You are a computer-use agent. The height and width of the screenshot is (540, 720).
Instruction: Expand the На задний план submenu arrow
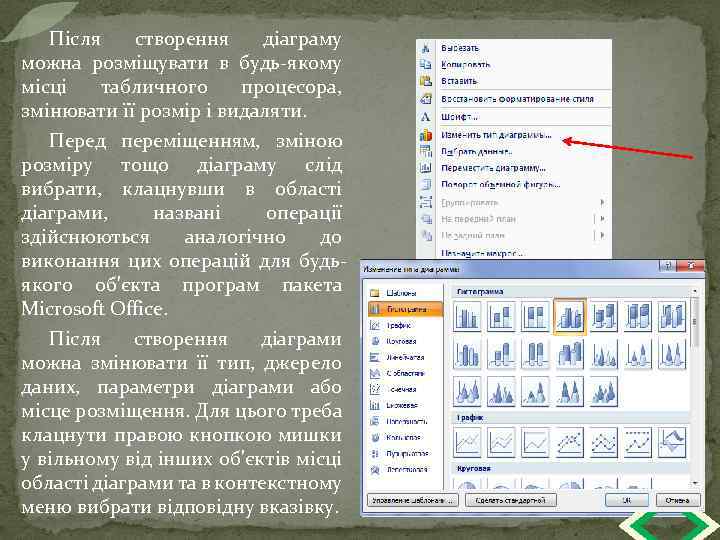pyautogui.click(x=602, y=235)
